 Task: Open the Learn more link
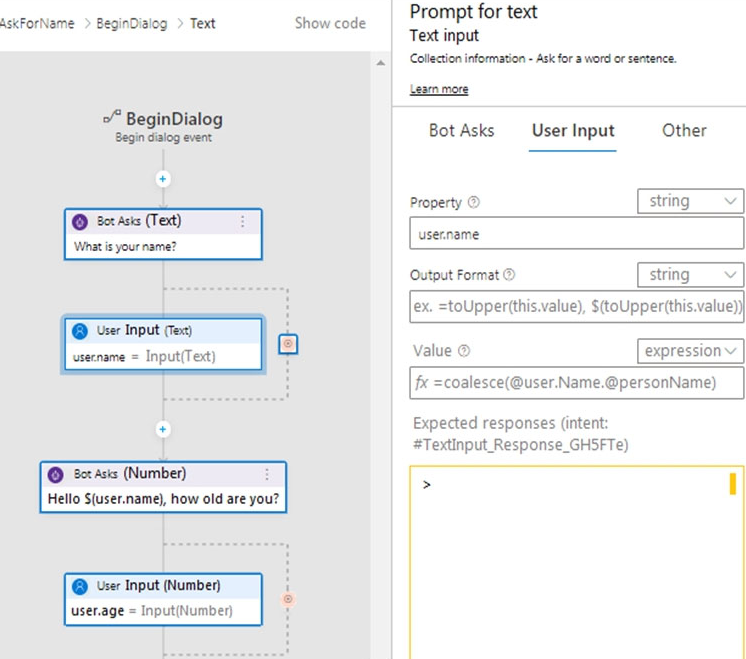pyautogui.click(x=439, y=90)
